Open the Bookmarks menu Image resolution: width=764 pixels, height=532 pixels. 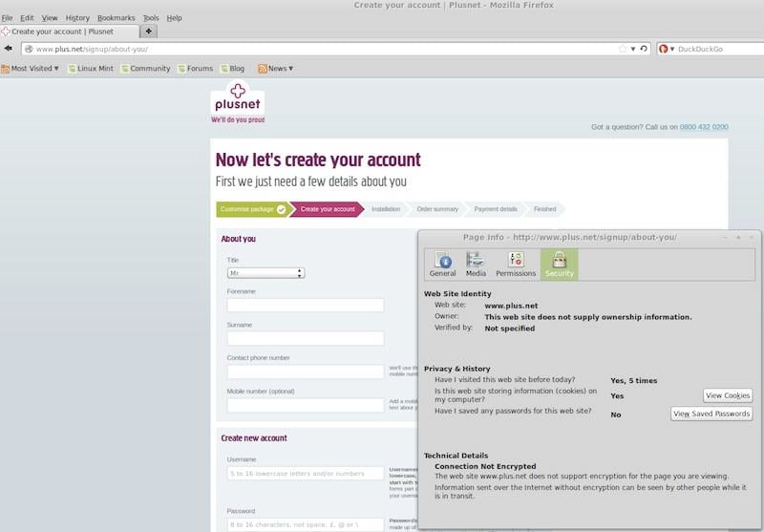tap(116, 18)
